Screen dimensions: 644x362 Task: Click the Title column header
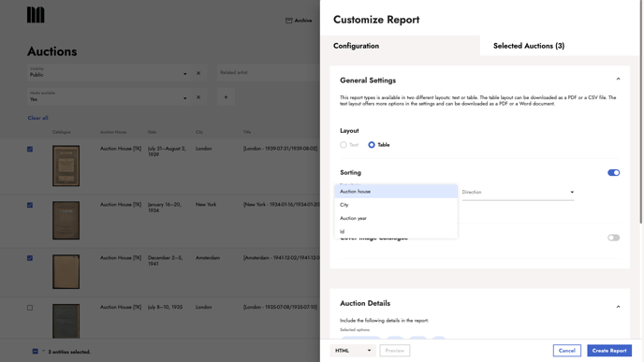pyautogui.click(x=247, y=132)
